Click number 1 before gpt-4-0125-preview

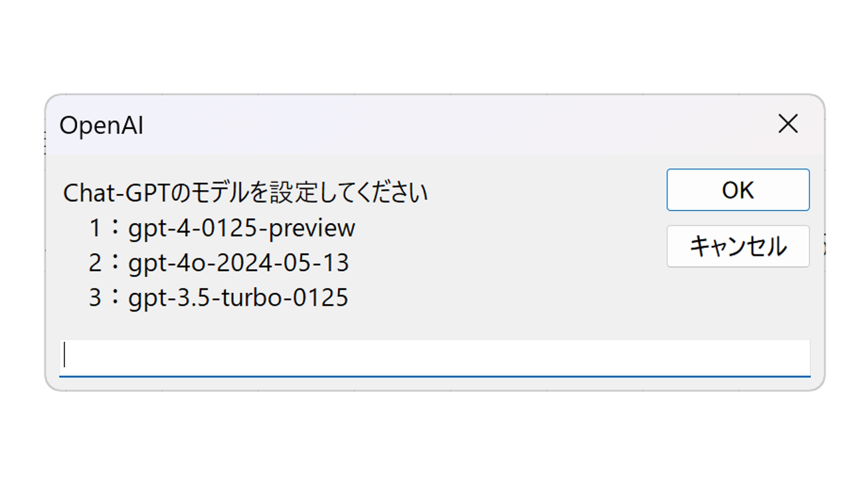pos(95,229)
